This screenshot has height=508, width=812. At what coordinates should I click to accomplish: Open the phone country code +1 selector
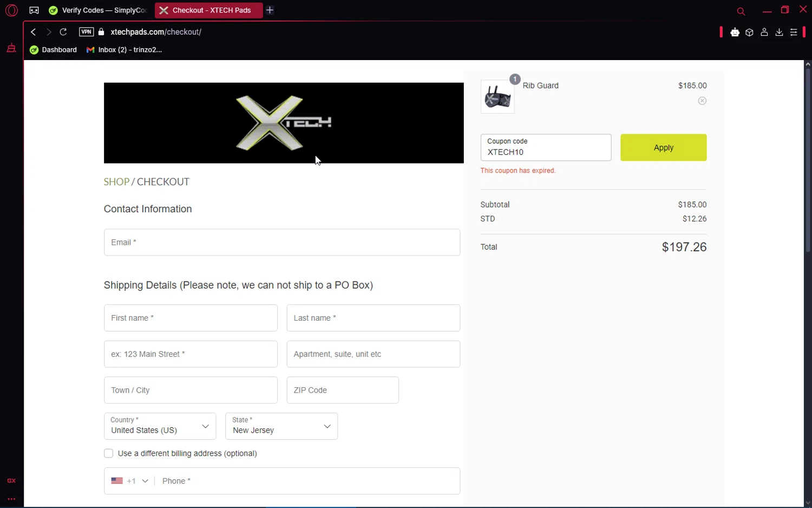[129, 481]
